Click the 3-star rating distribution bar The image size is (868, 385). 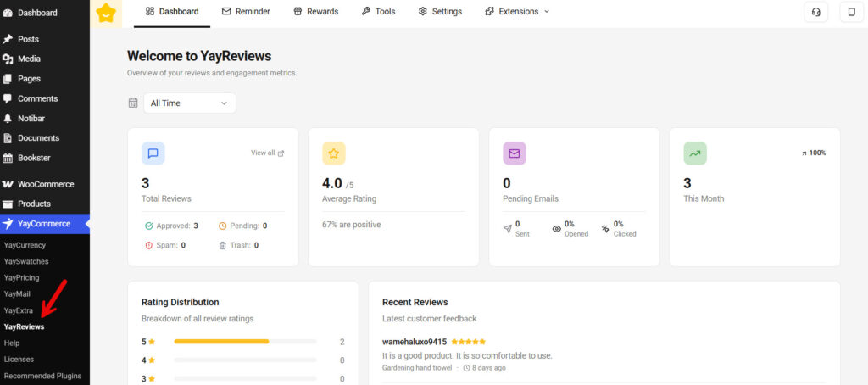245,379
